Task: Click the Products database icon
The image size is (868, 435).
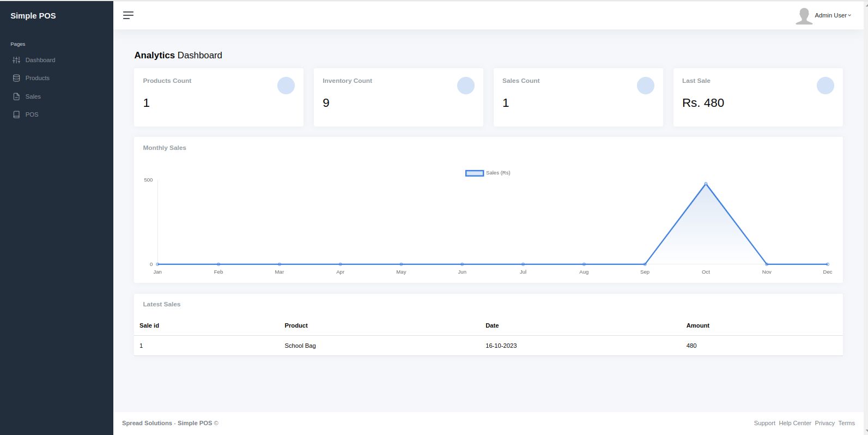Action: point(16,78)
